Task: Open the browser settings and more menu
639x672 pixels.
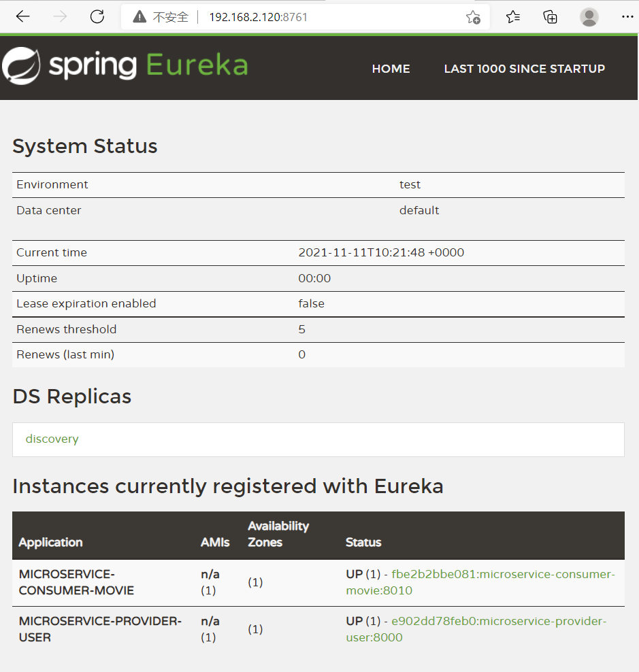Action: (627, 17)
